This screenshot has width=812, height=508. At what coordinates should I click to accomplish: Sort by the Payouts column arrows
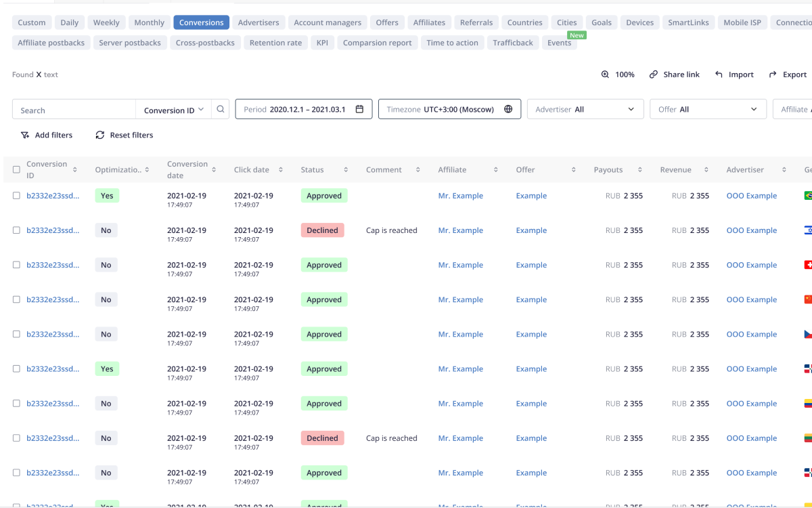[639, 170]
